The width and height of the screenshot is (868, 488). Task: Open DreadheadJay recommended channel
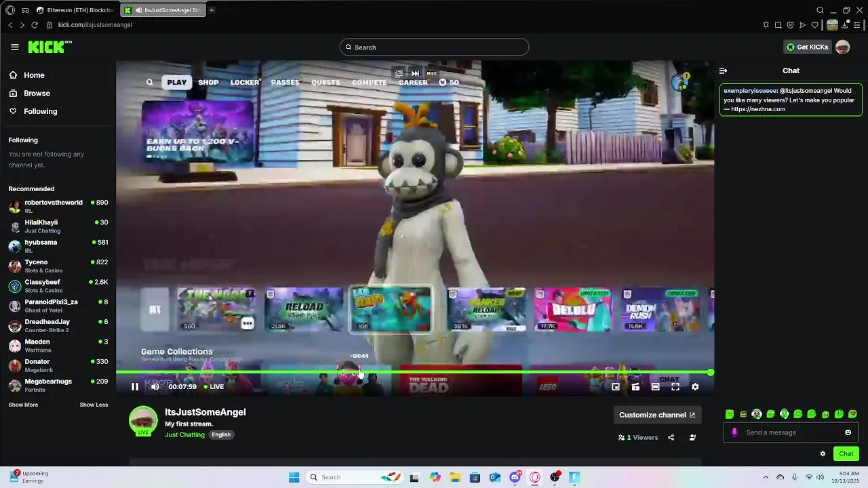(x=58, y=325)
